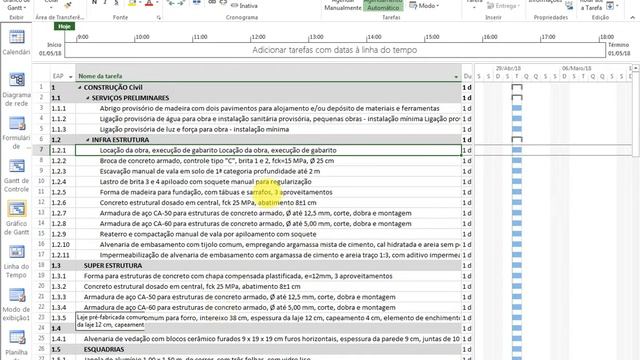Select task 'Abrigo provisório de madeira'

click(269, 109)
